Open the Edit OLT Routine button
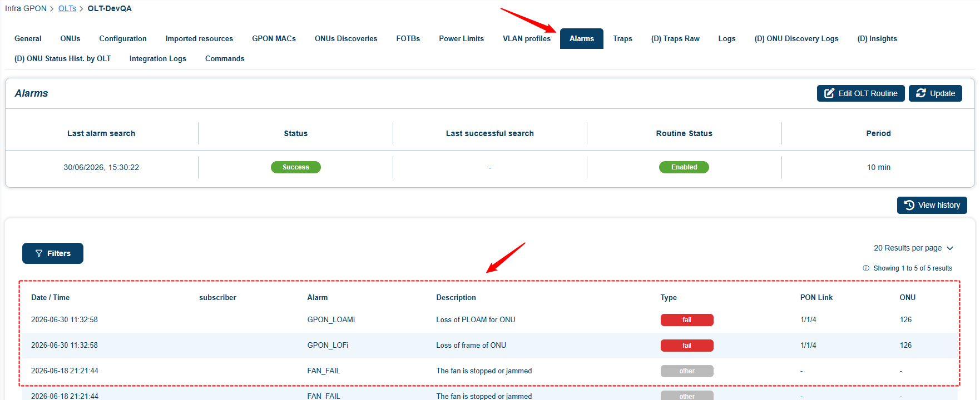The height and width of the screenshot is (400, 980). click(x=860, y=93)
